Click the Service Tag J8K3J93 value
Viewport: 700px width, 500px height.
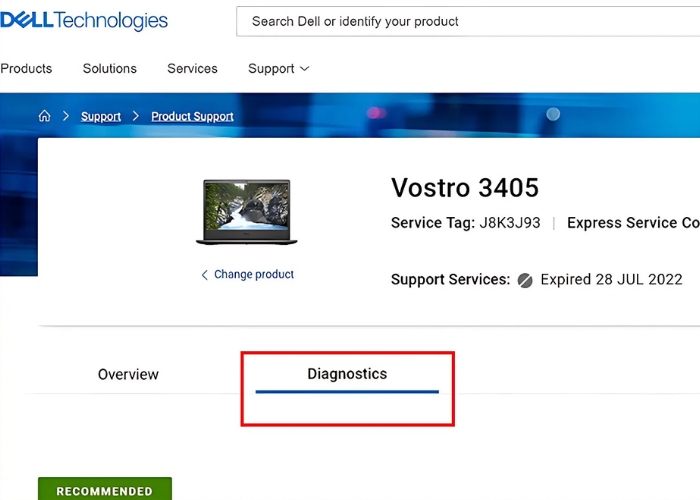pos(510,223)
